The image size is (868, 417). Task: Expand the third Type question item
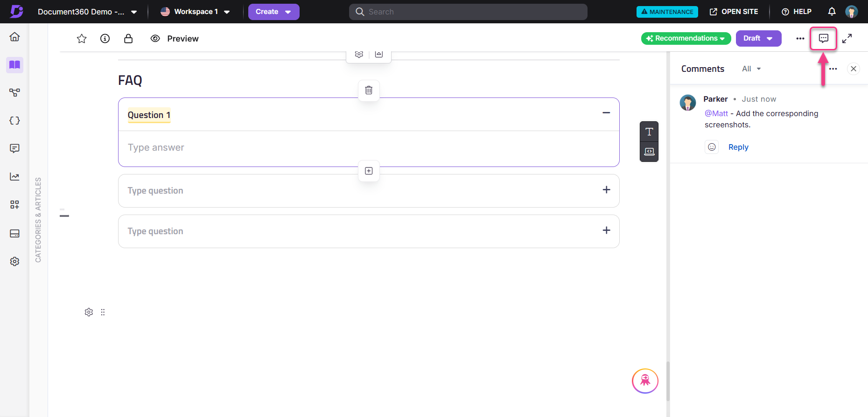tap(606, 230)
